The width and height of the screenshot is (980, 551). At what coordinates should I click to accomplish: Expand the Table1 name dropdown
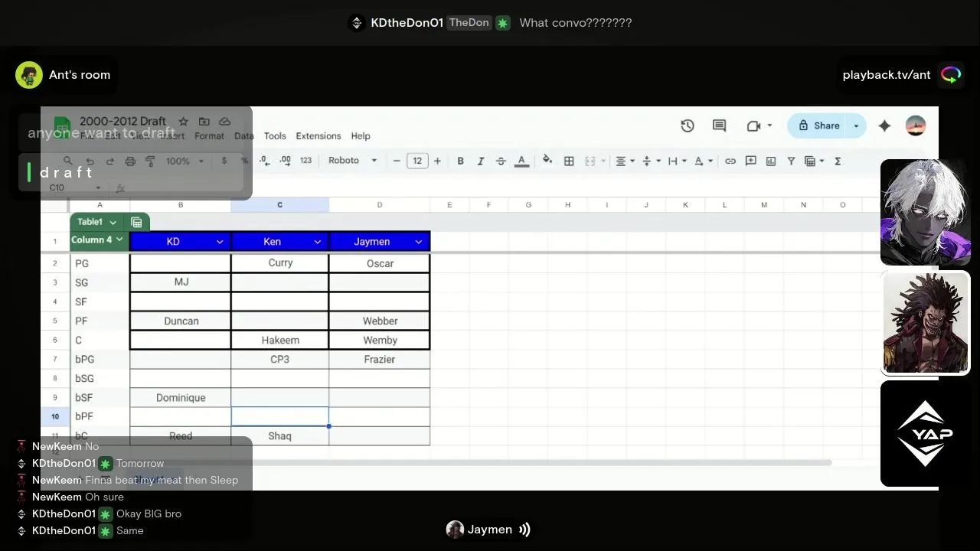click(113, 222)
